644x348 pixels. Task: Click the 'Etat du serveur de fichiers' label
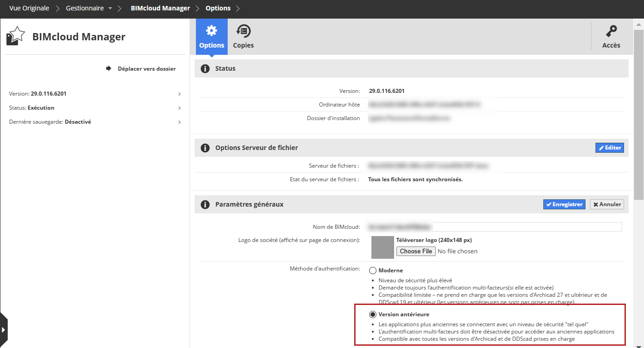(x=325, y=179)
